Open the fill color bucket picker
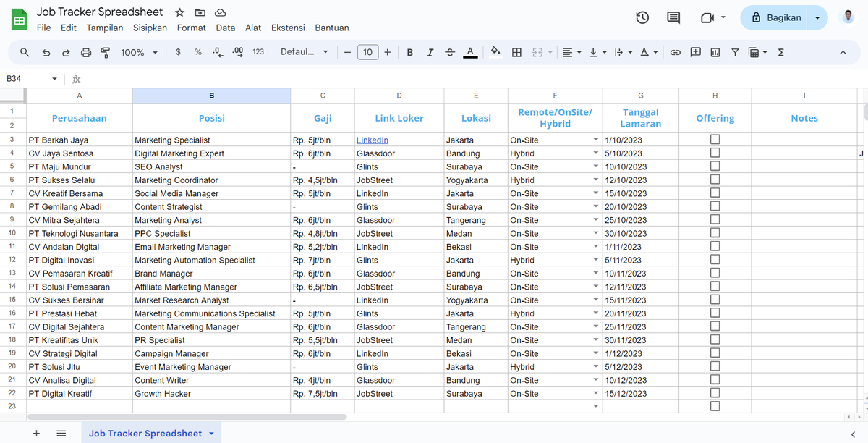The height and width of the screenshot is (443, 868). (x=495, y=52)
